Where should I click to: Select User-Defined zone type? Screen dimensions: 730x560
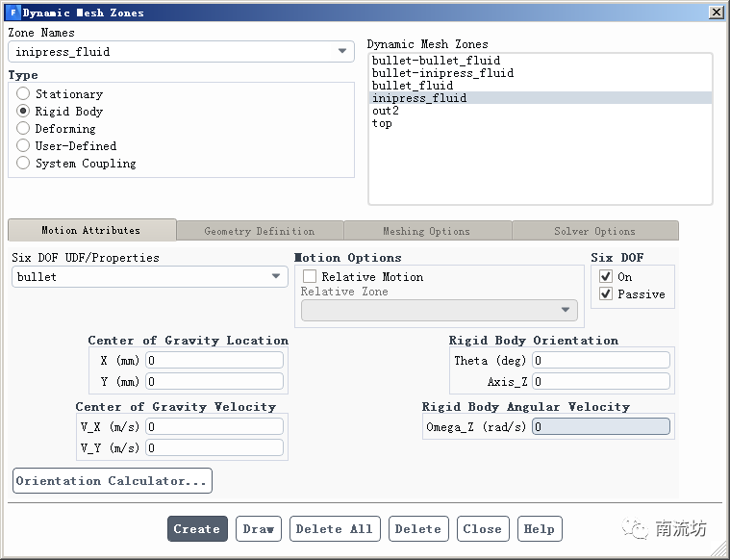click(x=24, y=146)
